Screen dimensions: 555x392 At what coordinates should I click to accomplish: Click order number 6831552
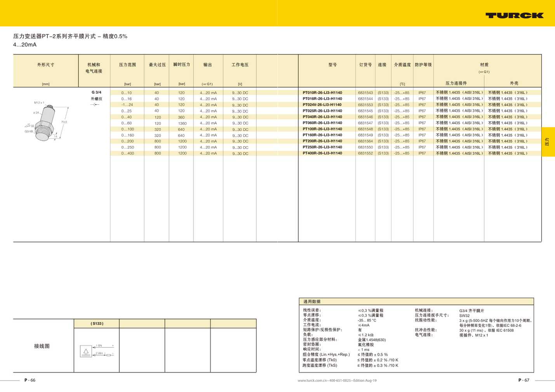coord(365,153)
